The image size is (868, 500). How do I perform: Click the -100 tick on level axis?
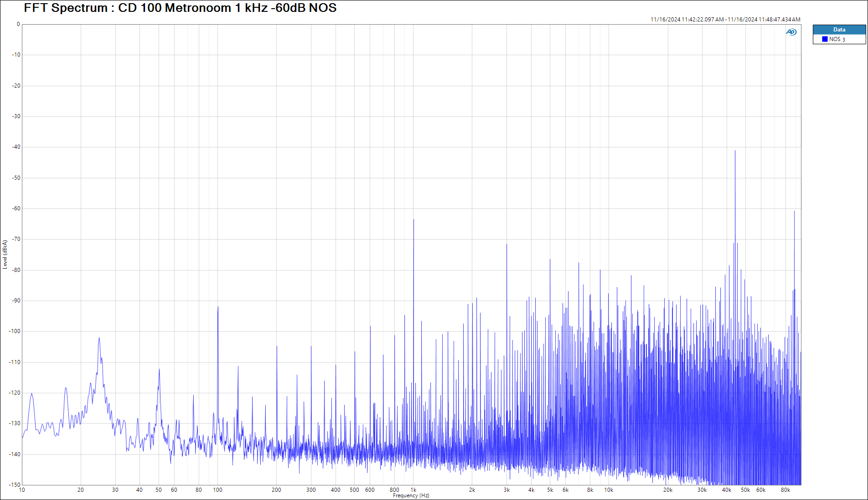click(15, 331)
